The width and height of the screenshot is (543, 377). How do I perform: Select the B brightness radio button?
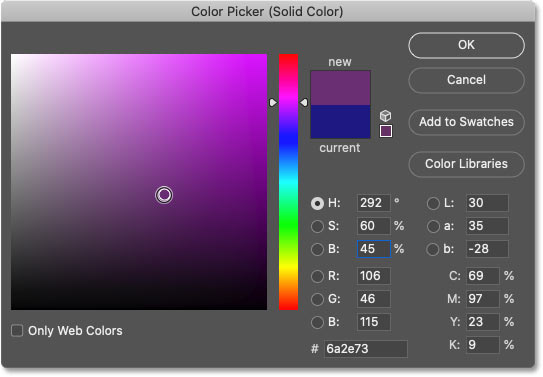[317, 249]
